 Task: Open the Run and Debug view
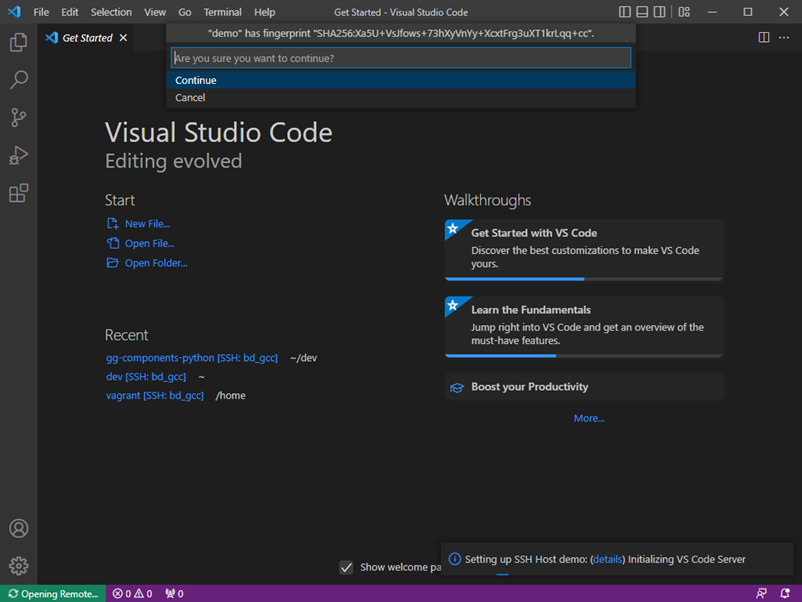point(18,155)
